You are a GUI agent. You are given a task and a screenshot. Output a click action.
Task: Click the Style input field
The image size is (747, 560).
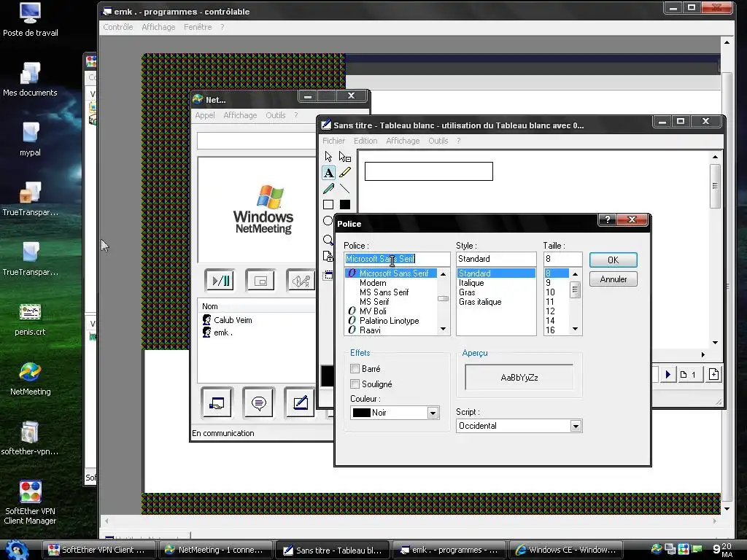(496, 259)
